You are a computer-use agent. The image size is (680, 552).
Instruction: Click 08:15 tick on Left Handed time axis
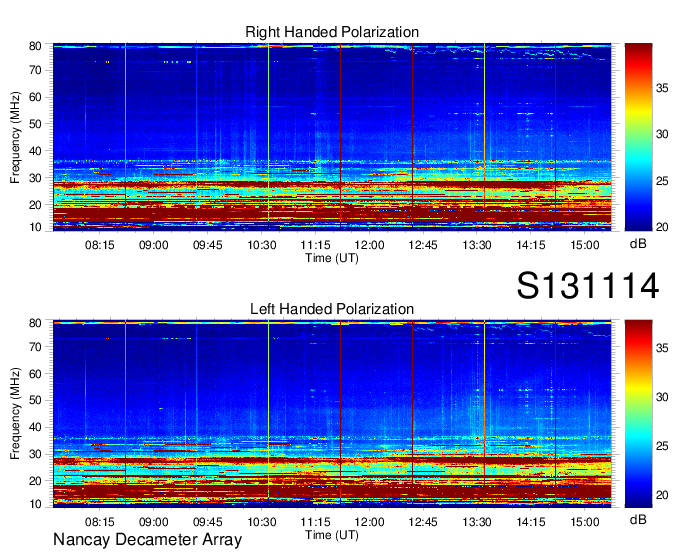point(100,522)
